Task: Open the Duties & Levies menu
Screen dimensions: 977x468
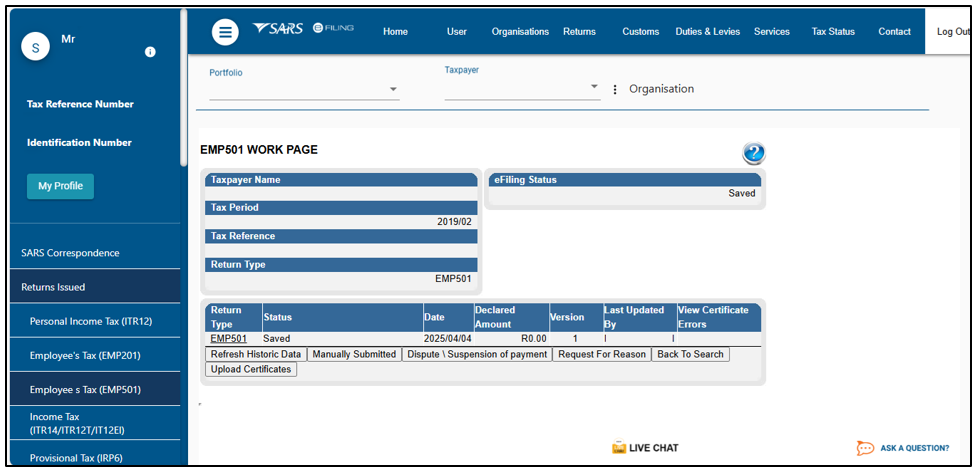Action: click(708, 32)
